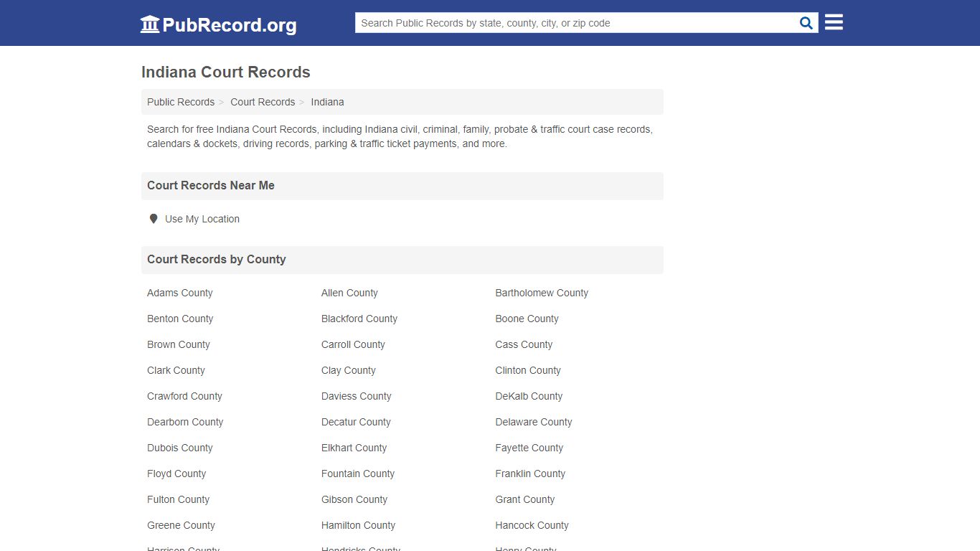Open Blackford County link

tap(359, 319)
